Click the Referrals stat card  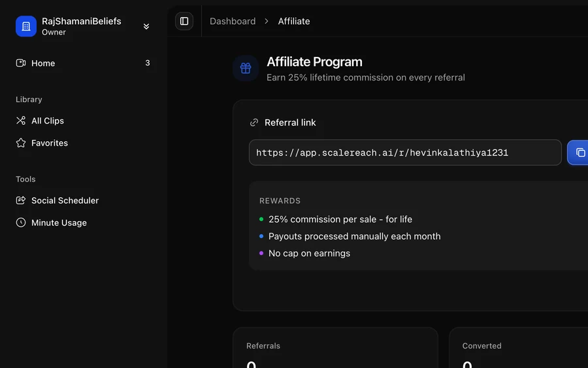335,348
